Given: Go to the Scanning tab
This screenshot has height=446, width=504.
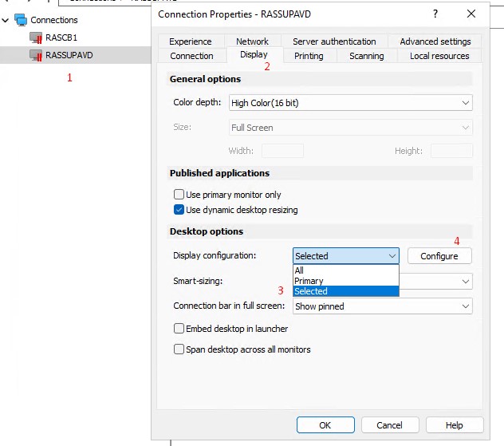Looking at the screenshot, I should coord(367,56).
